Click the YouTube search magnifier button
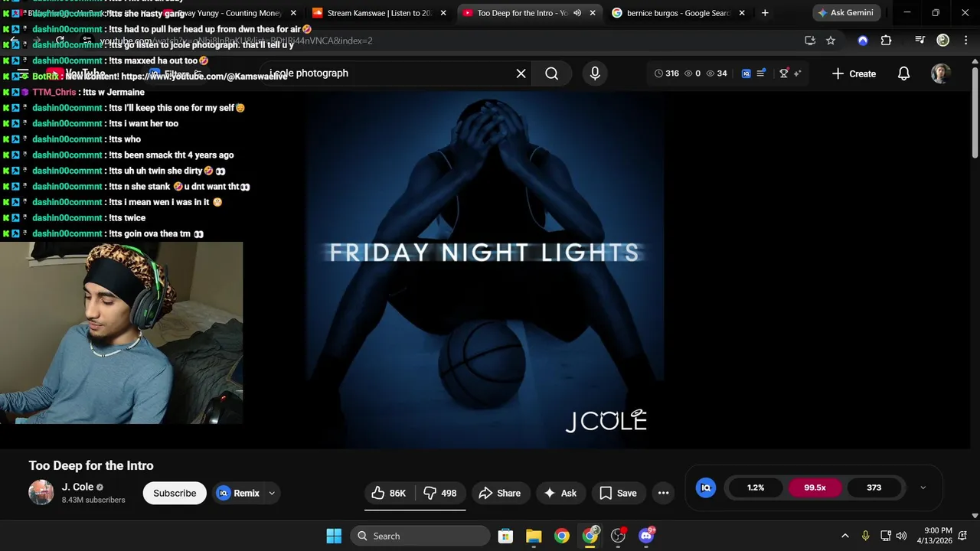The height and width of the screenshot is (551, 980). (552, 73)
